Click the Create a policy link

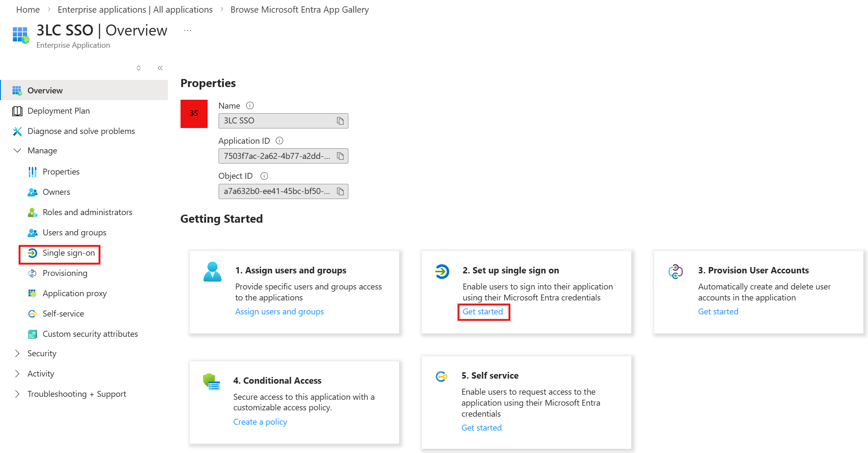point(260,422)
